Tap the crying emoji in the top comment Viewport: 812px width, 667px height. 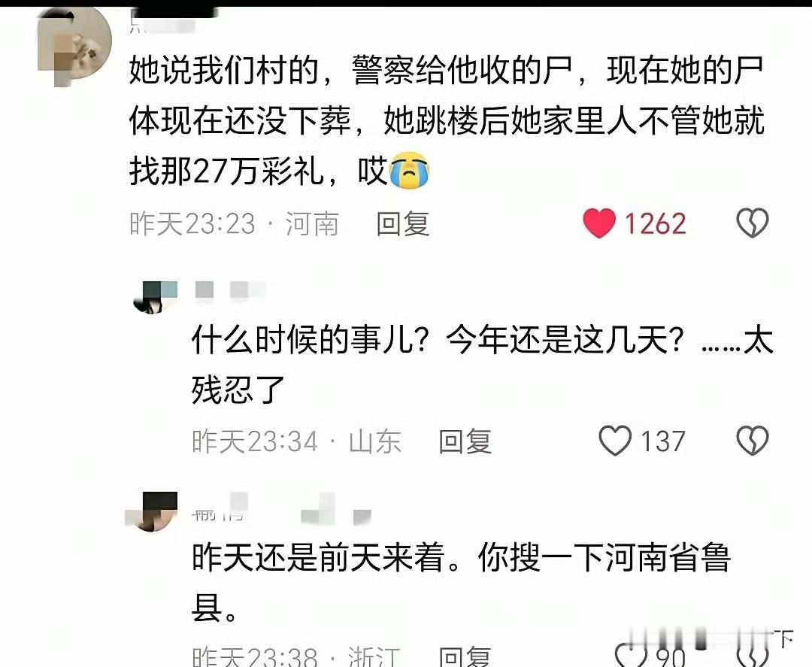(410, 171)
